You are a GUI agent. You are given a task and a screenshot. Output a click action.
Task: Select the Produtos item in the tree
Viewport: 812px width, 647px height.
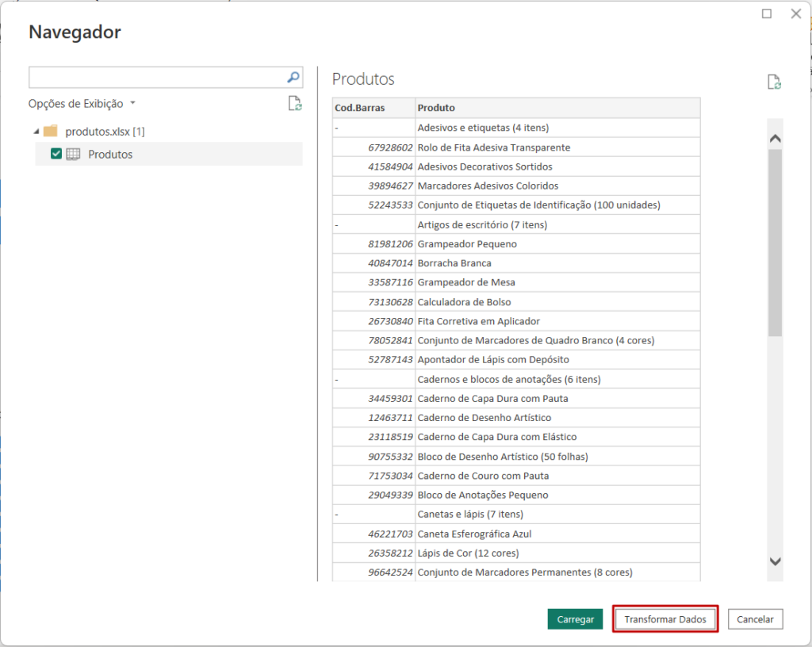110,155
